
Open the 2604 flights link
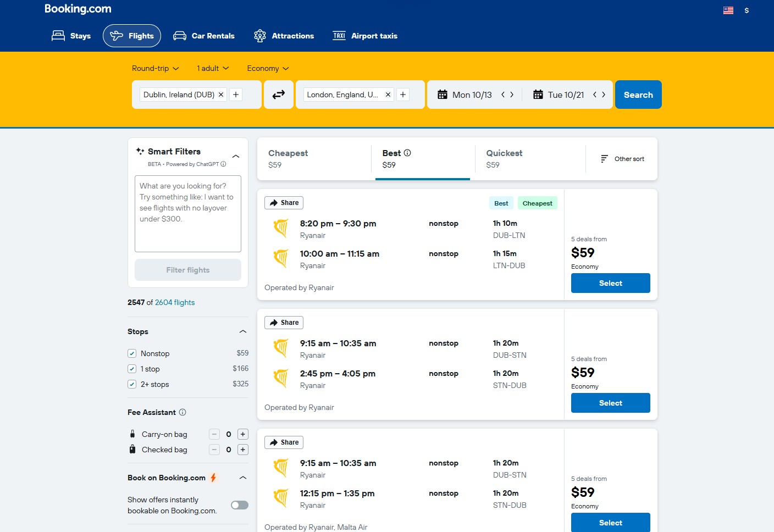(175, 302)
